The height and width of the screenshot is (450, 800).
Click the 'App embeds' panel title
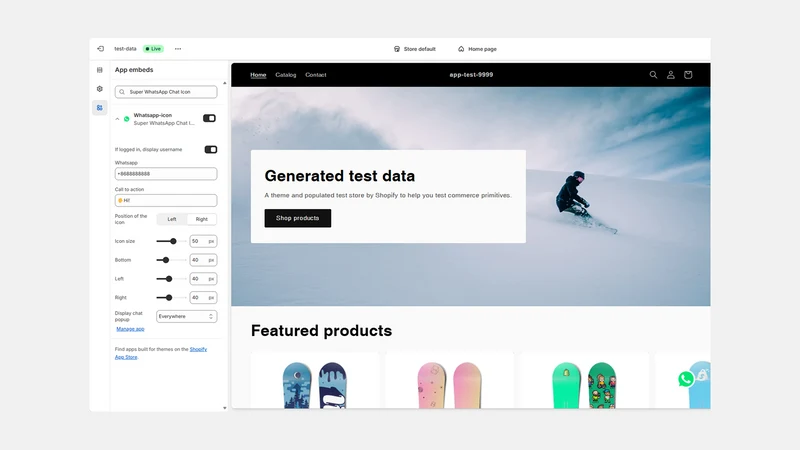134,70
